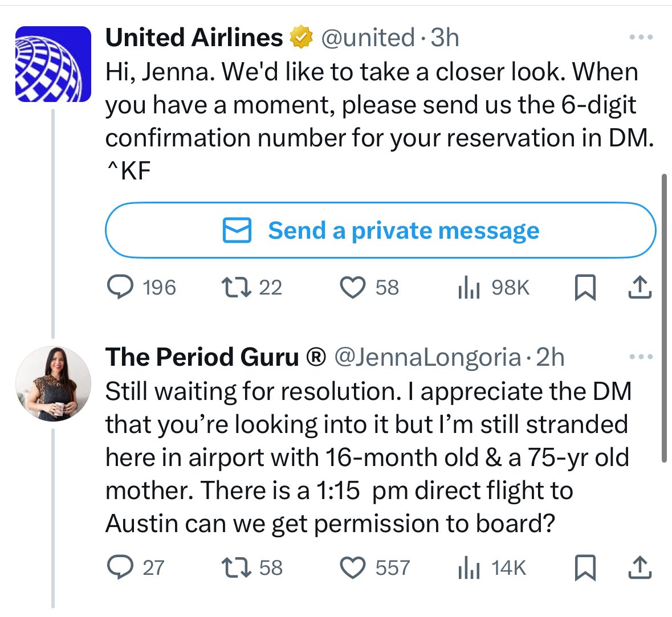Open more options for Jenna's tweet
Viewport: 672px width, 617px height.
(640, 357)
